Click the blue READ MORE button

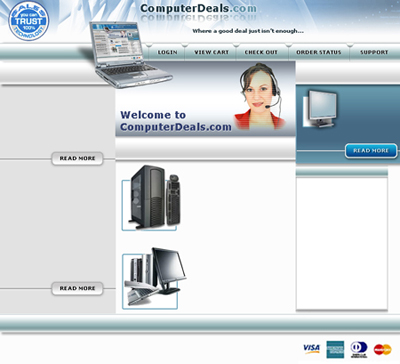(x=371, y=151)
